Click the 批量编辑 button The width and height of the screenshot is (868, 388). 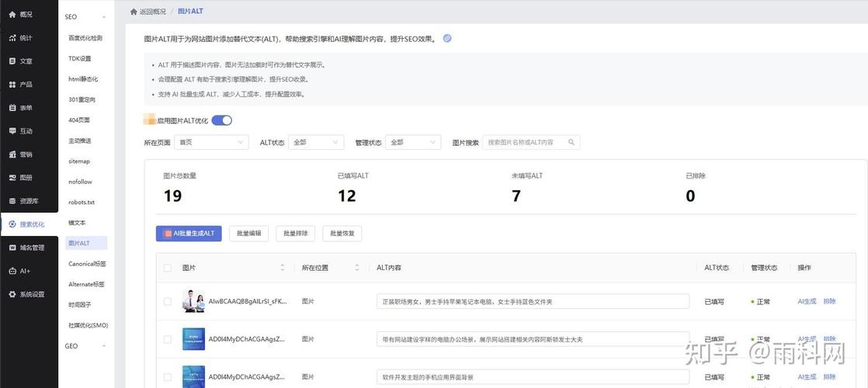[x=248, y=234]
